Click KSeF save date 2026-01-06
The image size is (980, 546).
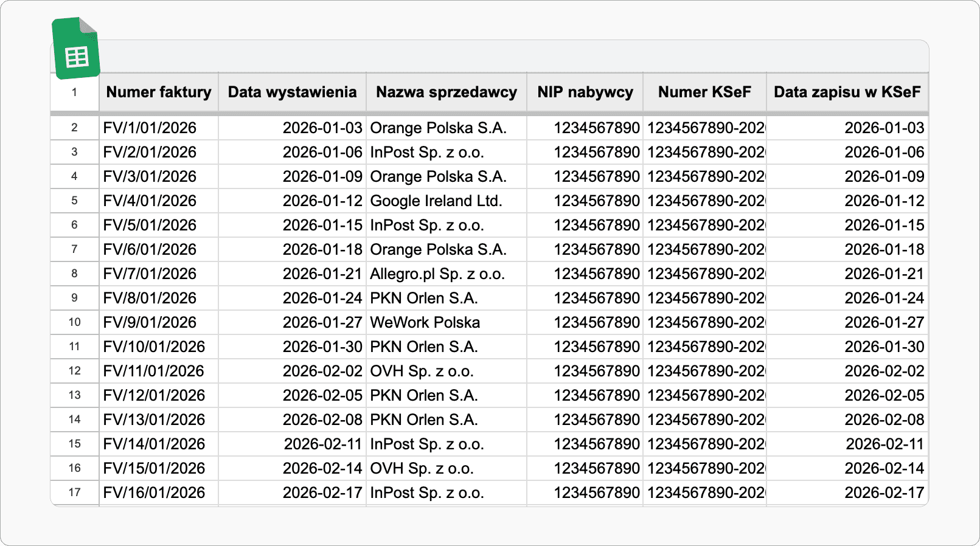pos(847,152)
